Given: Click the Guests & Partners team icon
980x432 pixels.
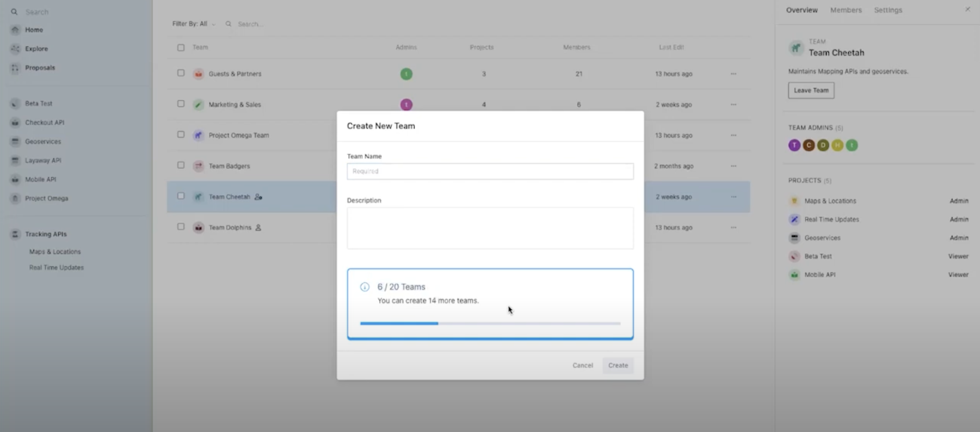Looking at the screenshot, I should point(199,74).
